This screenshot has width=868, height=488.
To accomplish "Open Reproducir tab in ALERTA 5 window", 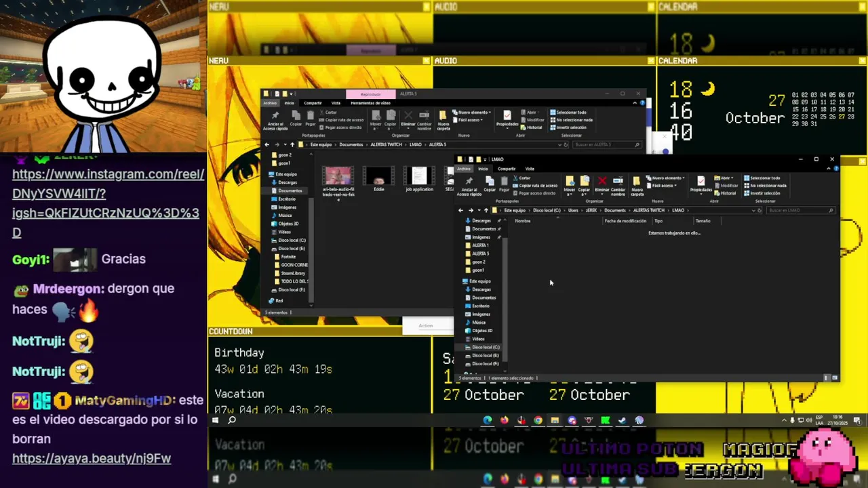I will click(x=371, y=94).
